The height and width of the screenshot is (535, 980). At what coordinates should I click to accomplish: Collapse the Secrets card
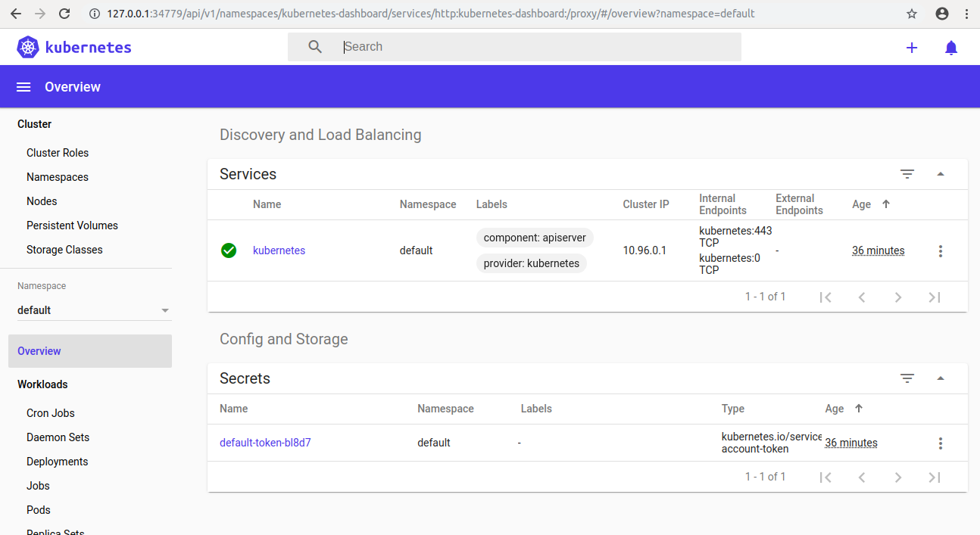941,378
